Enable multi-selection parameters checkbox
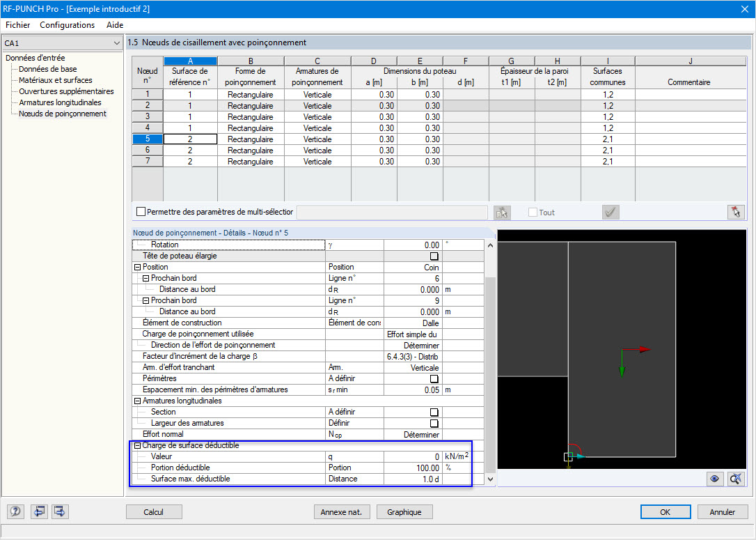 tap(141, 211)
